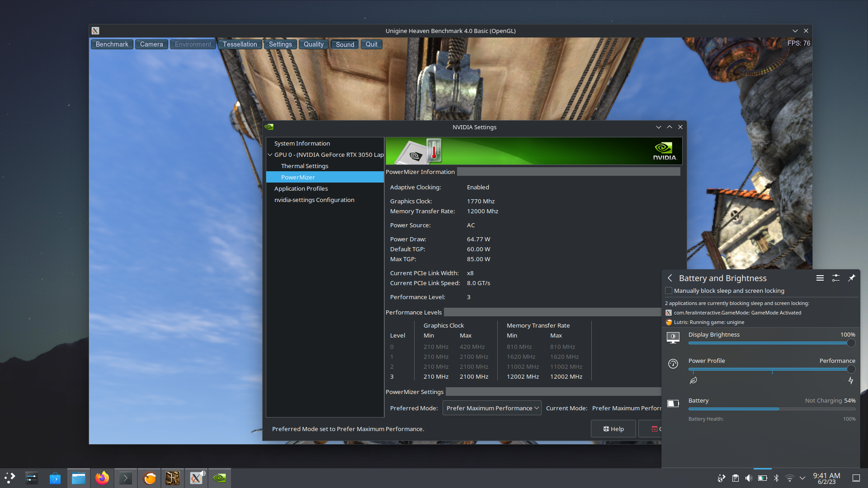The width and height of the screenshot is (868, 488).
Task: Launch the Heaven Benchmark taskbar icon
Action: [173, 478]
